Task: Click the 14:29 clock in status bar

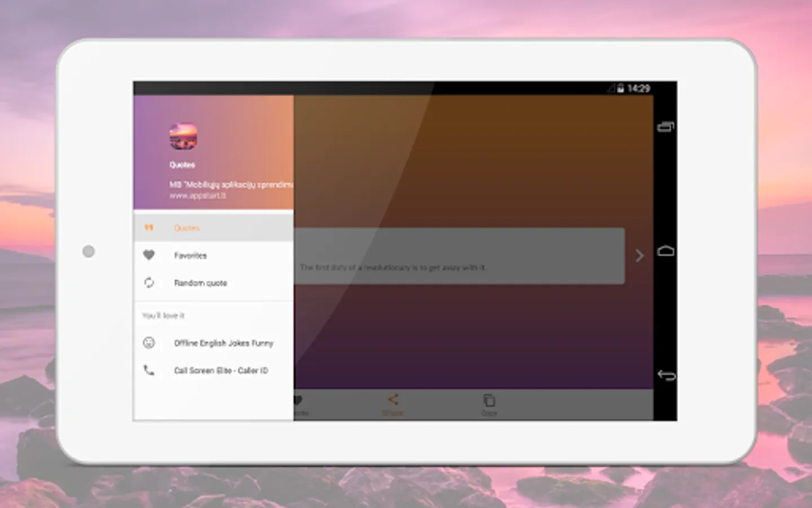Action: [639, 89]
